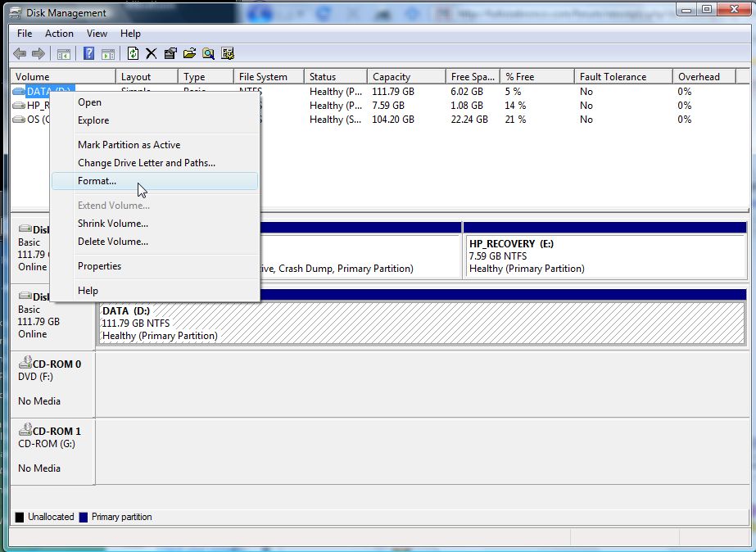Viewport: 756px width, 552px height.
Task: Select Shrink Volume... in context menu
Action: coord(112,224)
